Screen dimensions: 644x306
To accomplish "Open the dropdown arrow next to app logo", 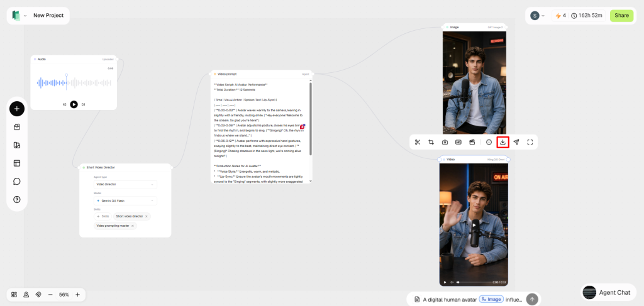I will (25, 16).
